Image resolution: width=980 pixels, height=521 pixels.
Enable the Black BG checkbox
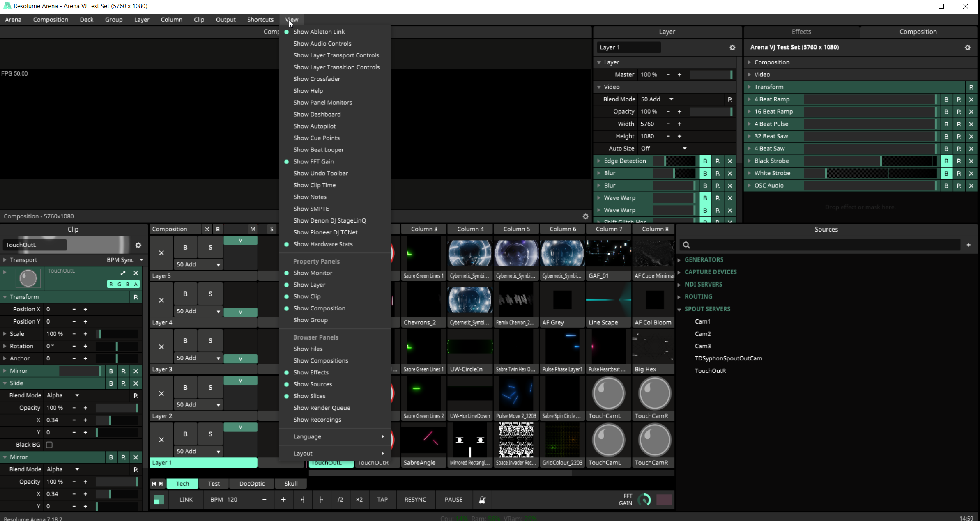click(x=49, y=445)
